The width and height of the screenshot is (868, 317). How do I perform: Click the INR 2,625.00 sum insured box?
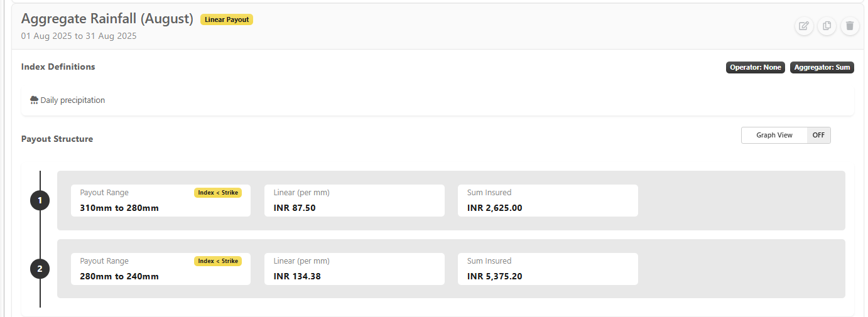pyautogui.click(x=548, y=200)
